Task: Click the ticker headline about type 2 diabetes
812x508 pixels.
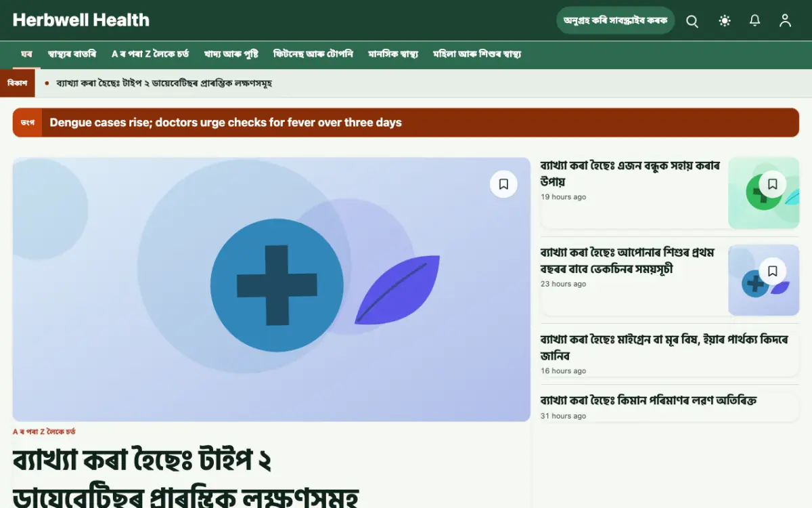Action: pos(164,83)
